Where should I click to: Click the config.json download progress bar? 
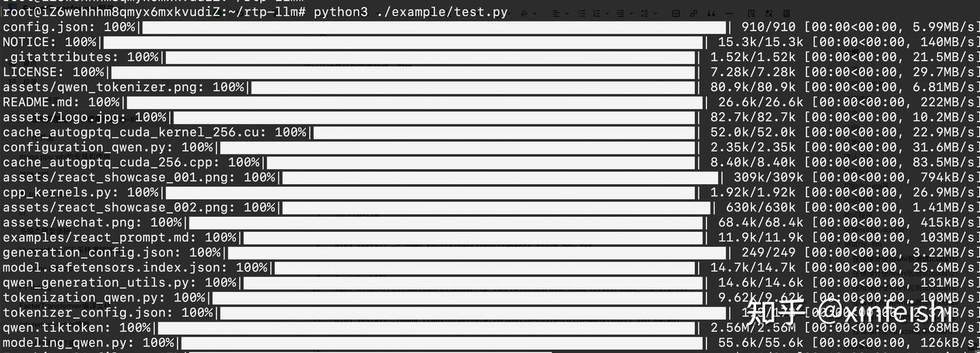(x=434, y=27)
